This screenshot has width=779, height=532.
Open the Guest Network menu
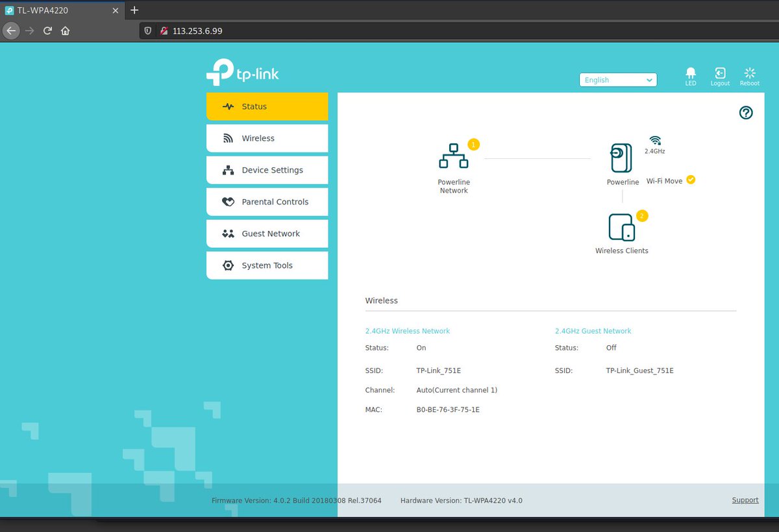tap(267, 234)
